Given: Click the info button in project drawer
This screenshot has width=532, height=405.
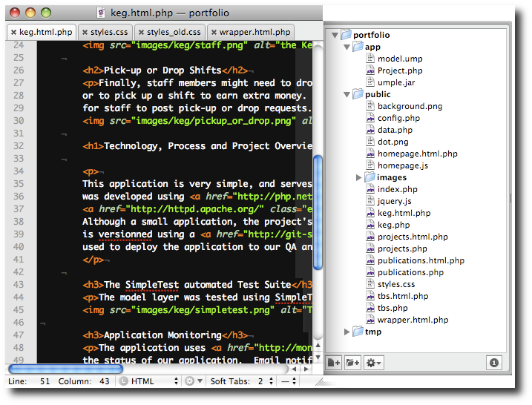Looking at the screenshot, I should pos(495,363).
